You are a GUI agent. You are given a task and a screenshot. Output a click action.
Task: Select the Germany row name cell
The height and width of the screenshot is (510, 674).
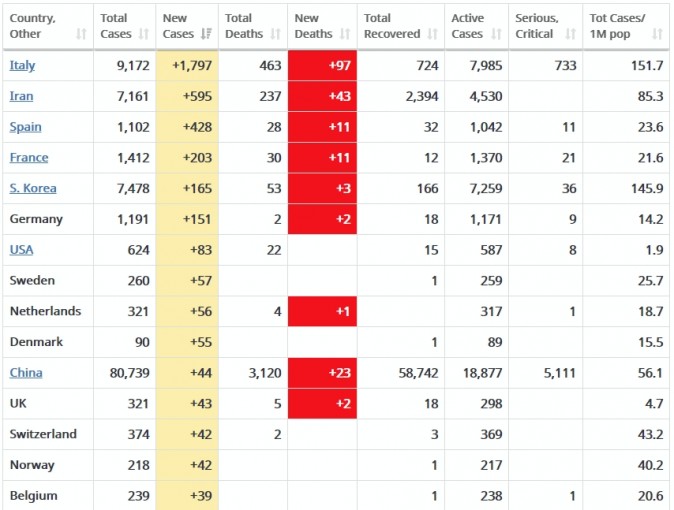(48, 219)
